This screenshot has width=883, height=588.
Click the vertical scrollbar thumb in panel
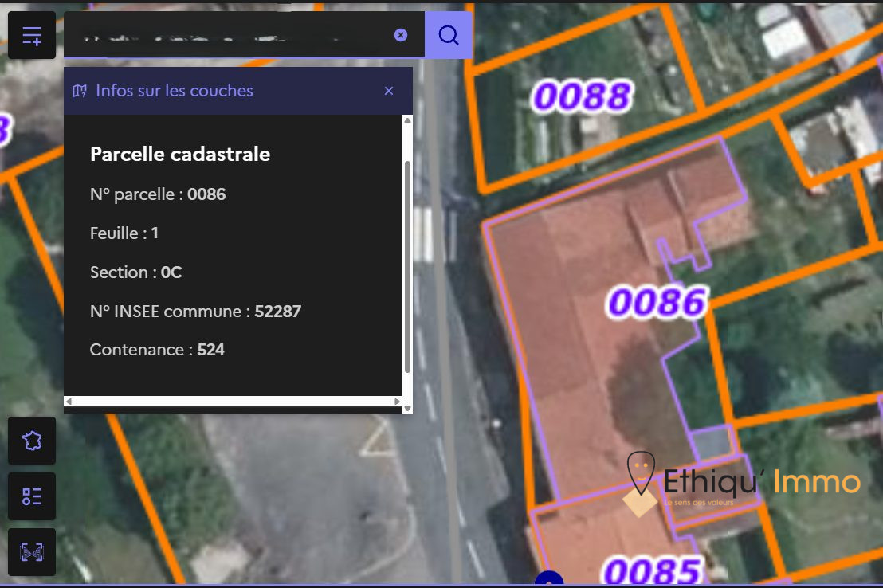pos(408,266)
